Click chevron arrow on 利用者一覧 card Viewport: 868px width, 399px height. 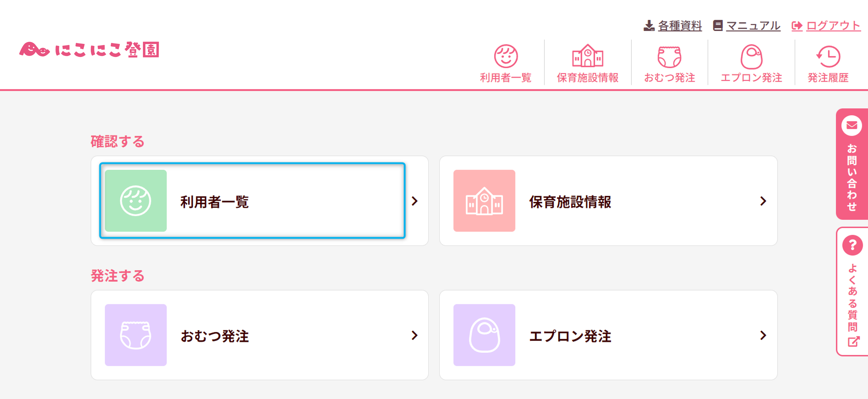point(414,201)
